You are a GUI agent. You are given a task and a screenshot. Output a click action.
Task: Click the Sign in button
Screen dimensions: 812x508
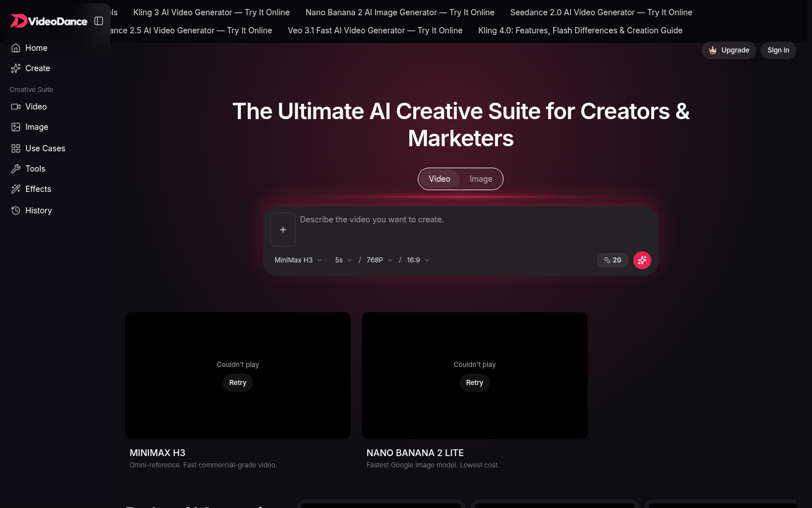coord(778,50)
